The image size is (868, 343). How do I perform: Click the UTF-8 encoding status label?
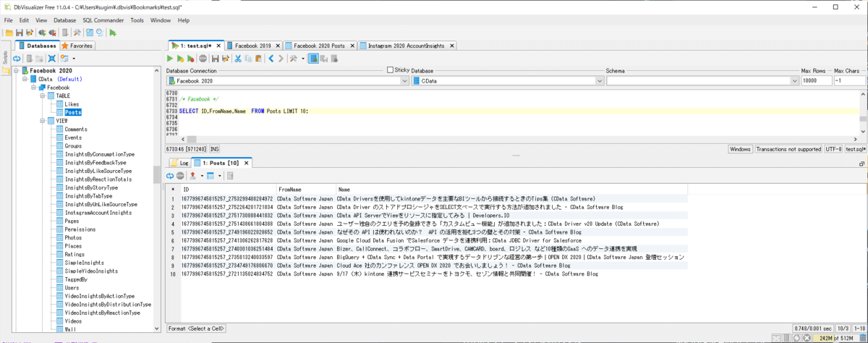(x=833, y=149)
